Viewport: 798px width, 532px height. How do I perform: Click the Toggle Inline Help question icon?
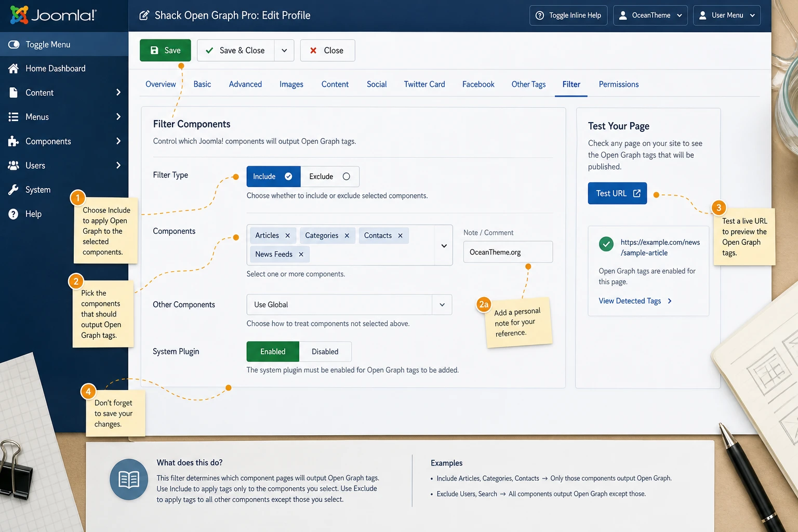540,16
